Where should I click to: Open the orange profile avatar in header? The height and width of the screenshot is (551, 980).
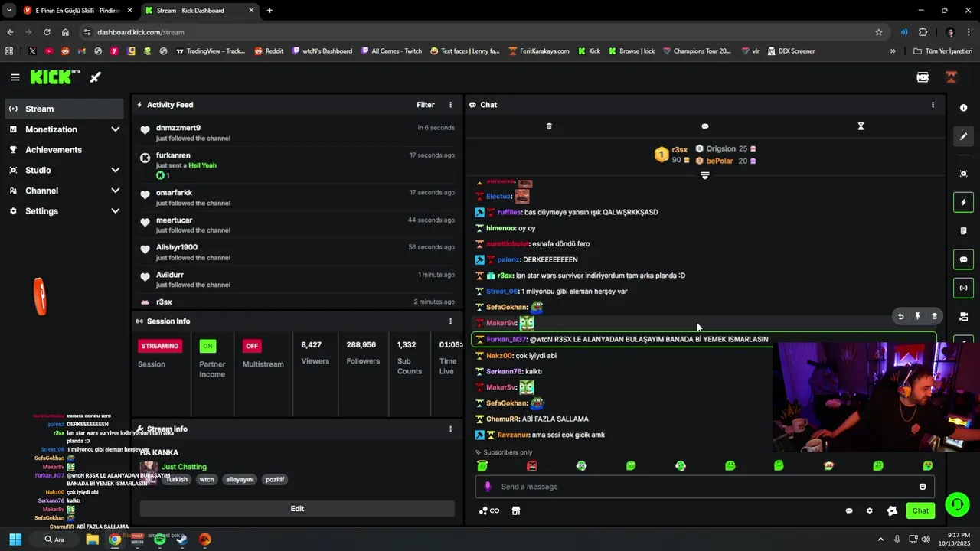(x=952, y=77)
